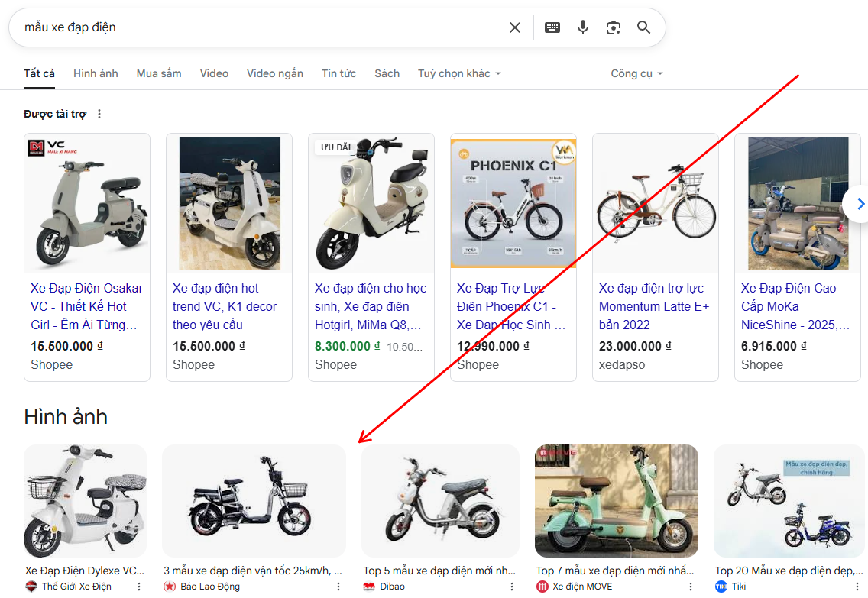
Task: Expand the Tuỳ chọn khác dropdown
Action: tap(459, 73)
